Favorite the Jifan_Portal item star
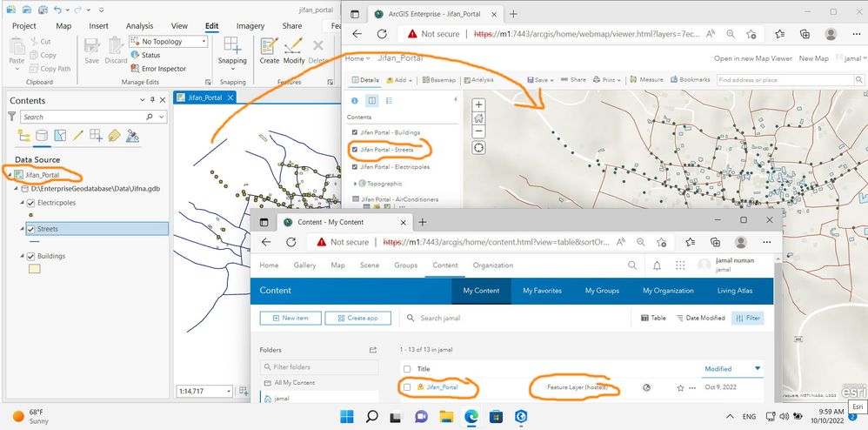 [x=680, y=388]
